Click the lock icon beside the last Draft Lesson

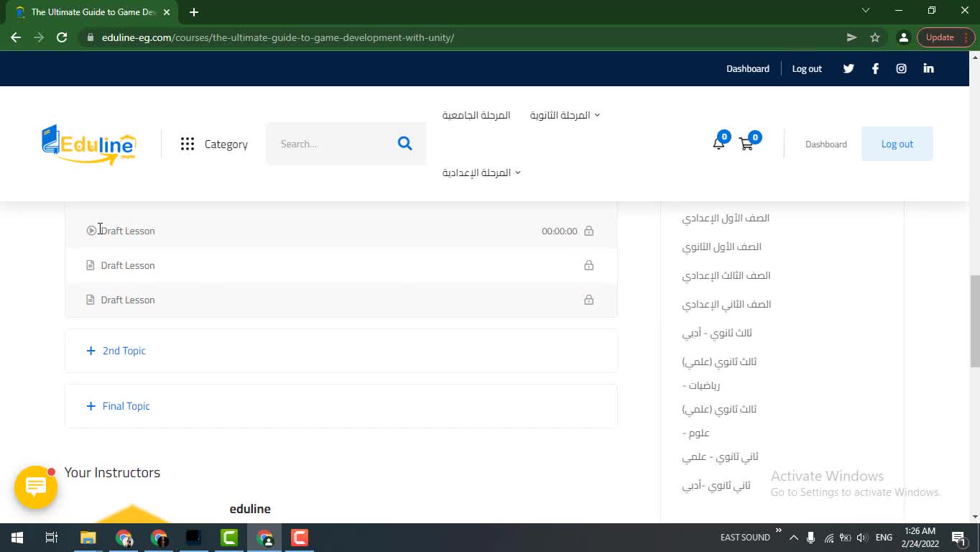tap(588, 300)
